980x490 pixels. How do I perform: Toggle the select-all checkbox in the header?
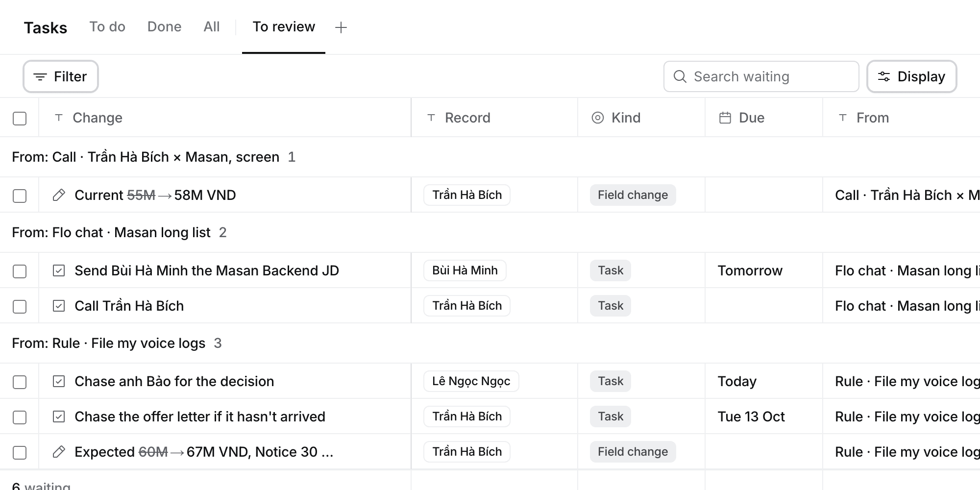pyautogui.click(x=20, y=119)
